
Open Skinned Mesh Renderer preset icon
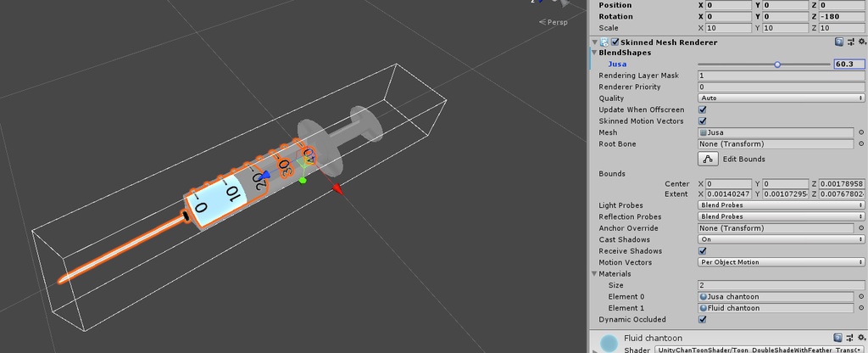point(849,42)
